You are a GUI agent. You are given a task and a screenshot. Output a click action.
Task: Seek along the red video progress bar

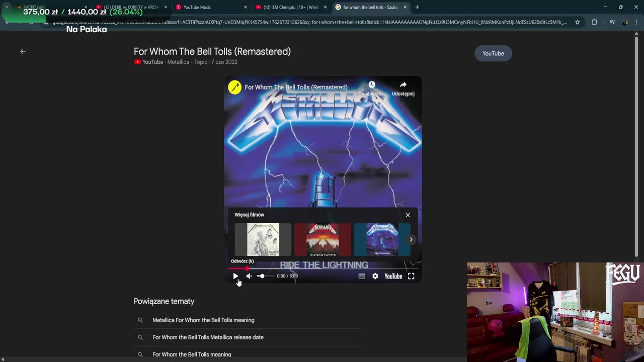(323, 268)
